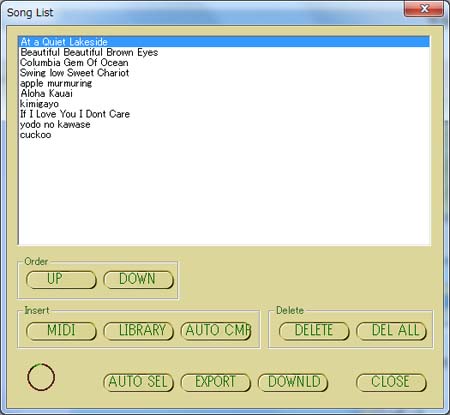Move the selected song DOWN
Image resolution: width=450 pixels, height=415 pixels.
(138, 279)
